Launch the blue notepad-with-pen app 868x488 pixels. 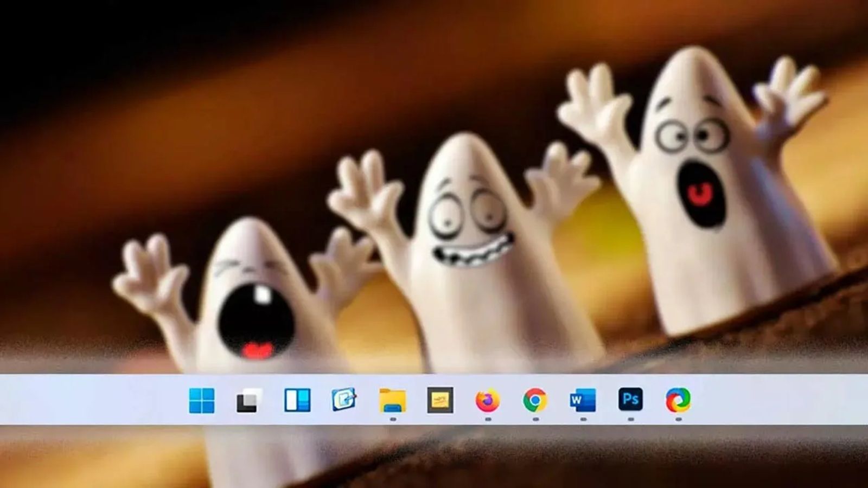pos(344,400)
